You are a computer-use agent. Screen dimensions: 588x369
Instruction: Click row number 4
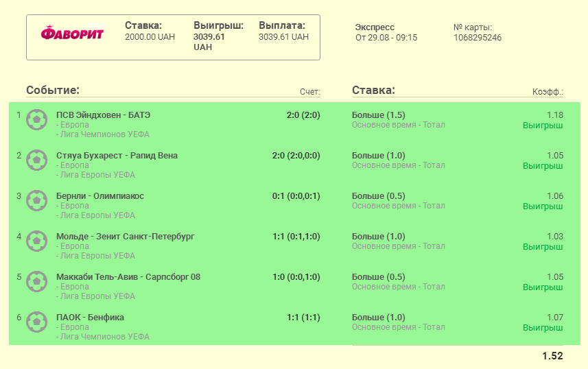pyautogui.click(x=19, y=237)
